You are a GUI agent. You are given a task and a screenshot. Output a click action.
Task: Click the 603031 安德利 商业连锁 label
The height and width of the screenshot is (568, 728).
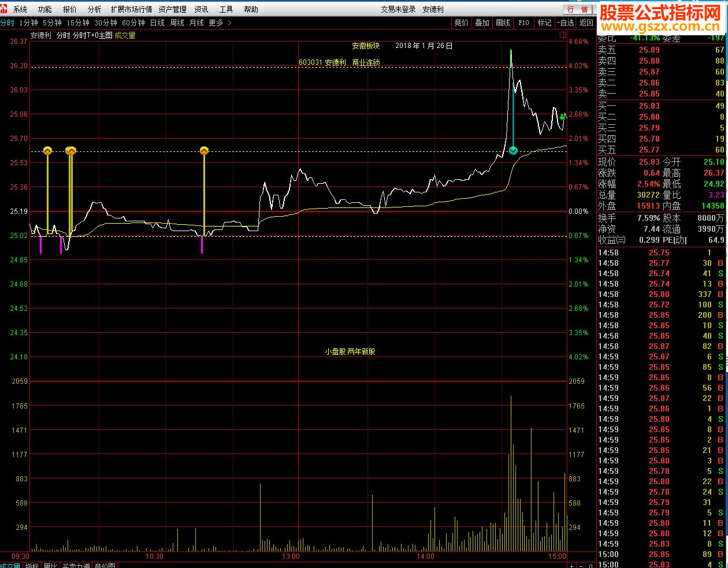[x=339, y=62]
